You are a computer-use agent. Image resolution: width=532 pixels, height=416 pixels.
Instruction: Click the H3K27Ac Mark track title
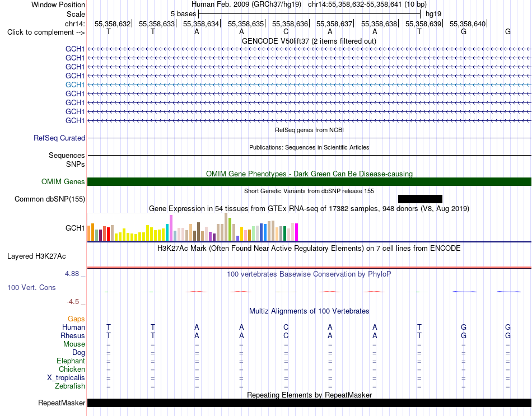pos(309,249)
